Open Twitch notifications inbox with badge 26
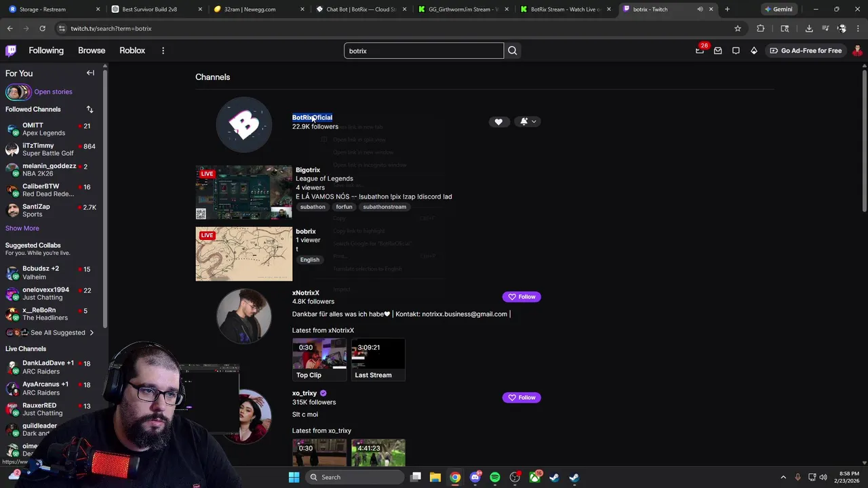Image resolution: width=868 pixels, height=488 pixels. click(700, 51)
